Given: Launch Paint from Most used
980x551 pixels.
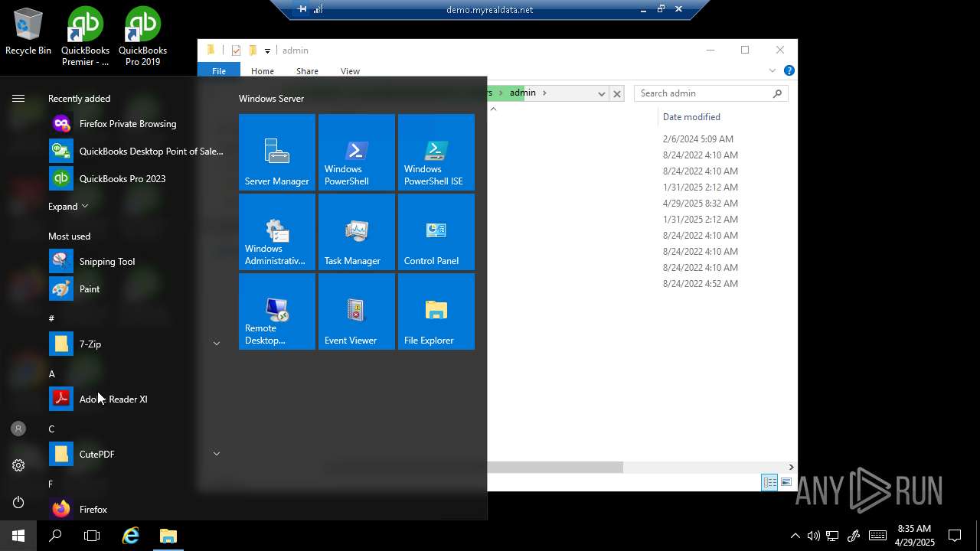Looking at the screenshot, I should 136,289.
